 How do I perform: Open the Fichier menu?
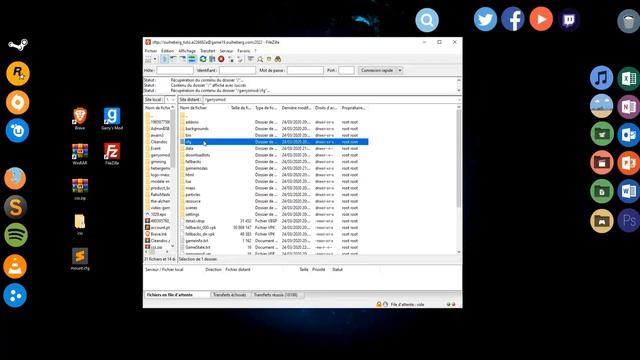[151, 51]
